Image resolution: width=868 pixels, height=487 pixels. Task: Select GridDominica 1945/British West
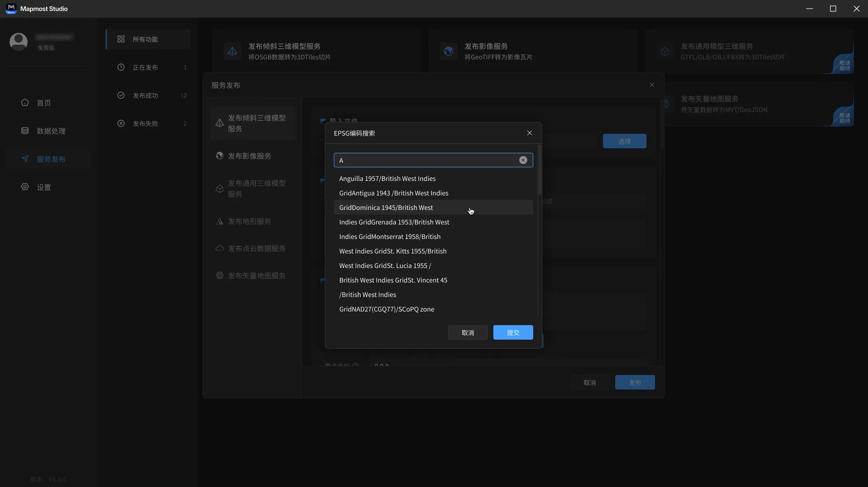coord(433,208)
